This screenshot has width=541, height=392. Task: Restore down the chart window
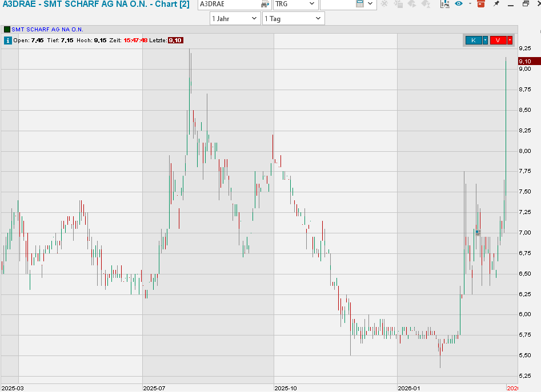tap(526, 4)
